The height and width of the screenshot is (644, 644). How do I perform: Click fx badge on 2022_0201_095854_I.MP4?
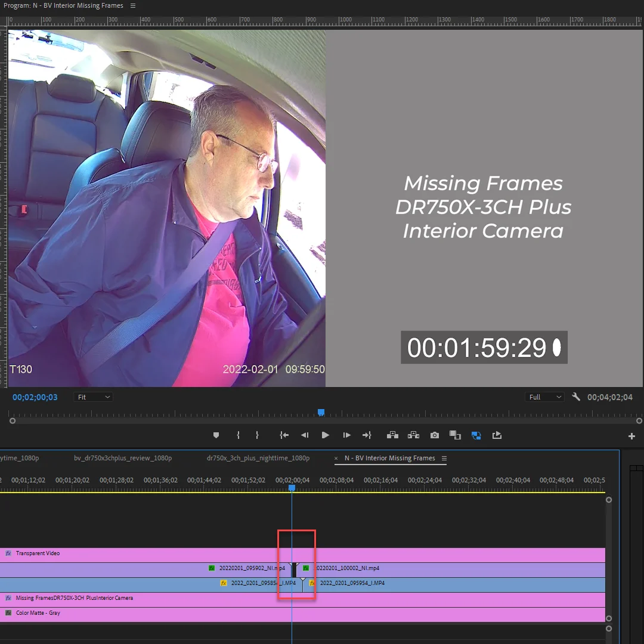224,583
